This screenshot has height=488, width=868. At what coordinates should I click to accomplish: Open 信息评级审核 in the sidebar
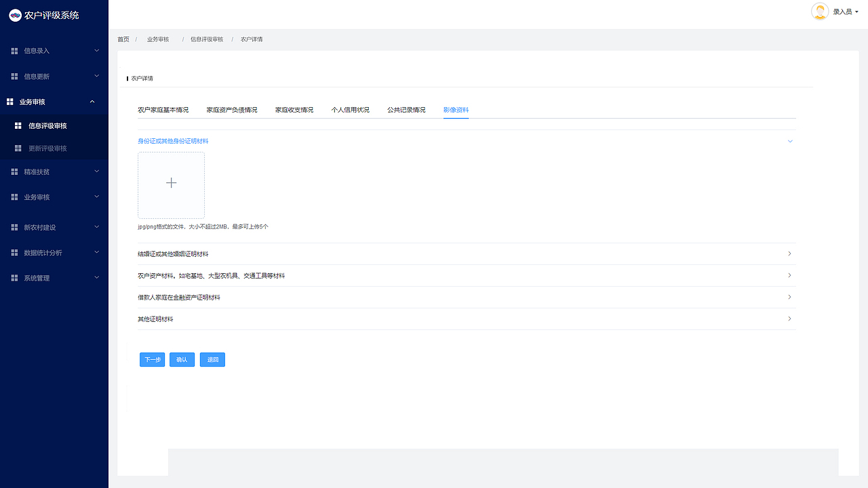pos(54,126)
